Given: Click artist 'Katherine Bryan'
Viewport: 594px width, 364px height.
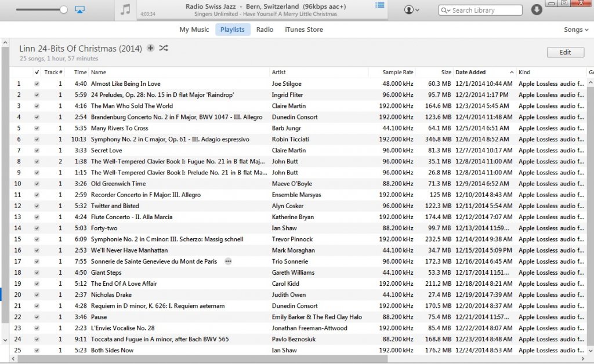Looking at the screenshot, I should tap(293, 217).
